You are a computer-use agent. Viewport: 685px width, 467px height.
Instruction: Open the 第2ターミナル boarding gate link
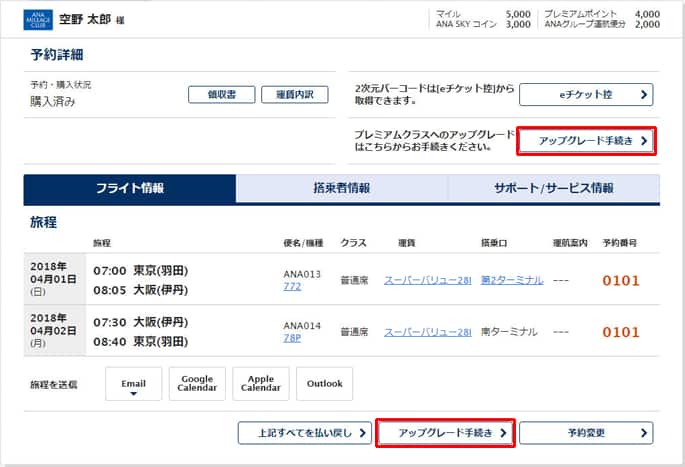point(511,280)
